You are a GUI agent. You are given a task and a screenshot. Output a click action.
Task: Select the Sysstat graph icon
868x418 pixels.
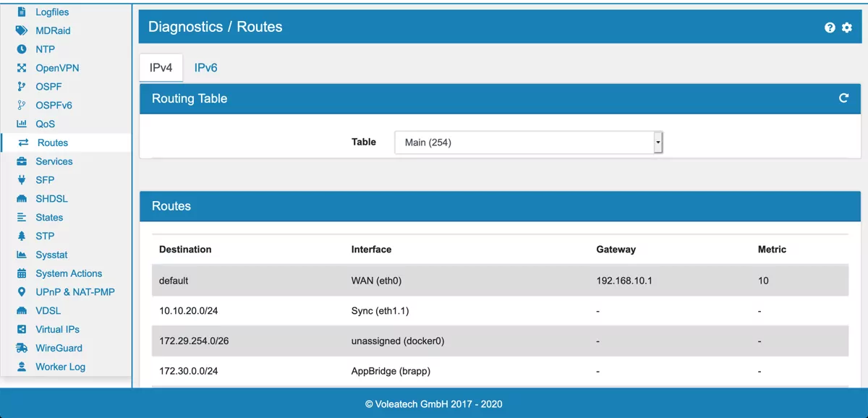point(21,255)
